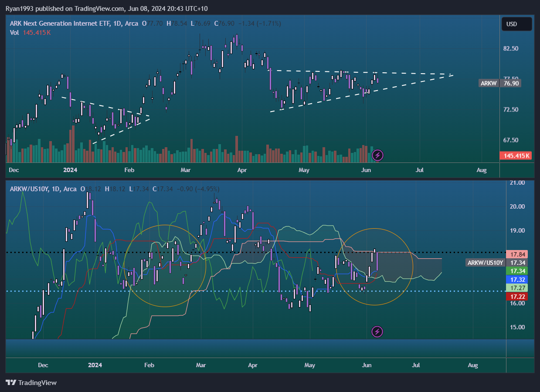Click the 72.50 price scale value
This screenshot has width=540, height=392.
511,109
